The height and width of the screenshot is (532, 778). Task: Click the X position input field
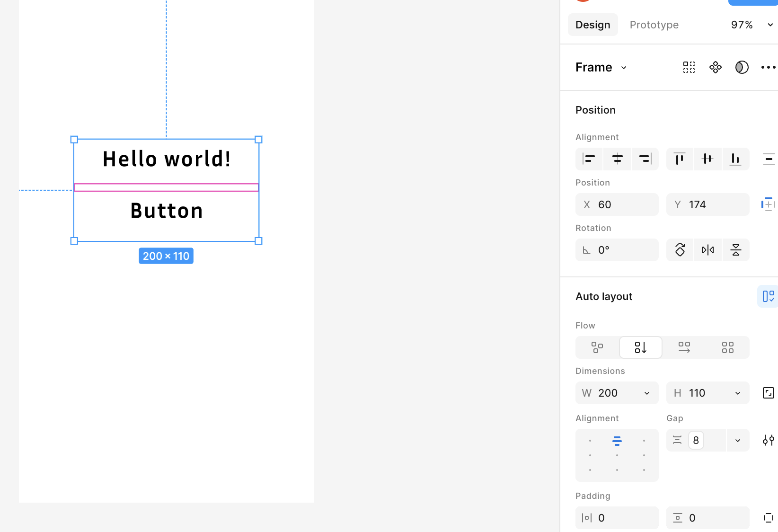point(625,204)
